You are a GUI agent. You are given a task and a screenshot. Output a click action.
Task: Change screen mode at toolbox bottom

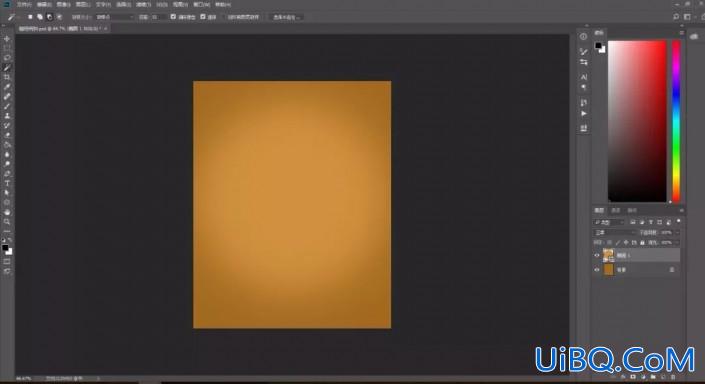(7, 271)
